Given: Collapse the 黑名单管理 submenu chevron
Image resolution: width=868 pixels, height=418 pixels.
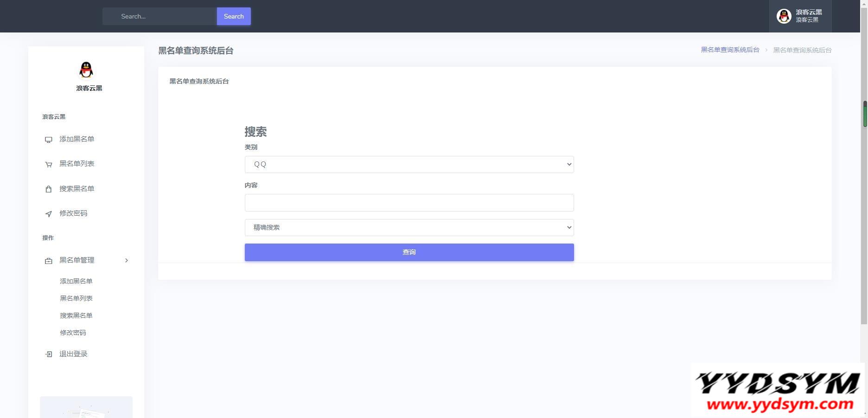Looking at the screenshot, I should pyautogui.click(x=127, y=260).
